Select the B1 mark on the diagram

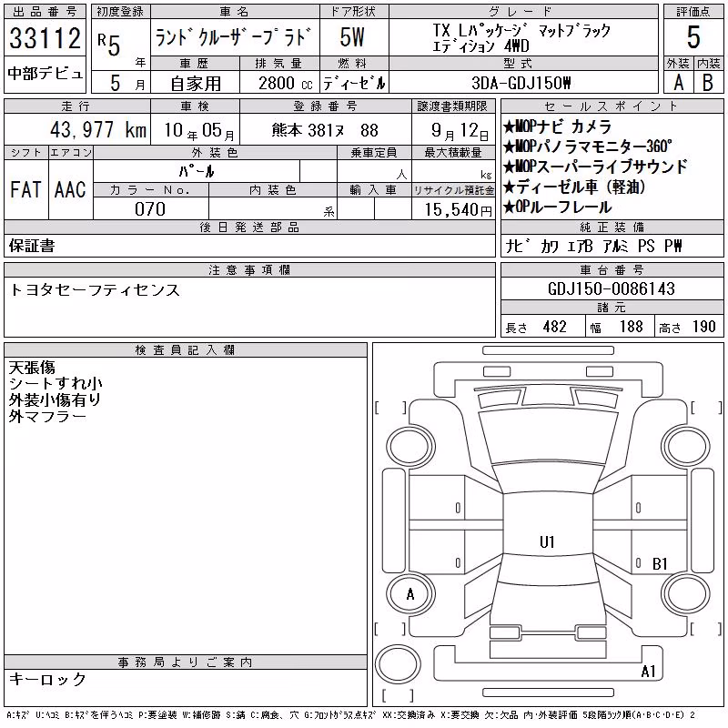pos(660,563)
